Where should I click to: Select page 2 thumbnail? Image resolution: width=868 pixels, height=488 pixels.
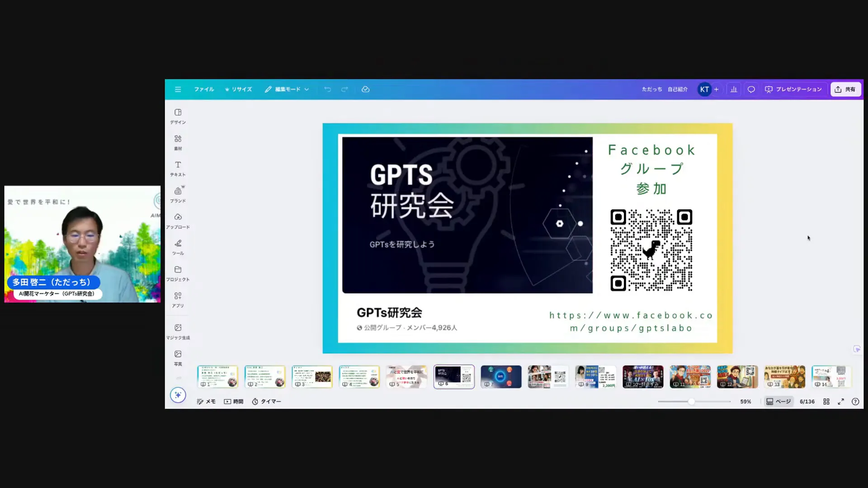(265, 377)
